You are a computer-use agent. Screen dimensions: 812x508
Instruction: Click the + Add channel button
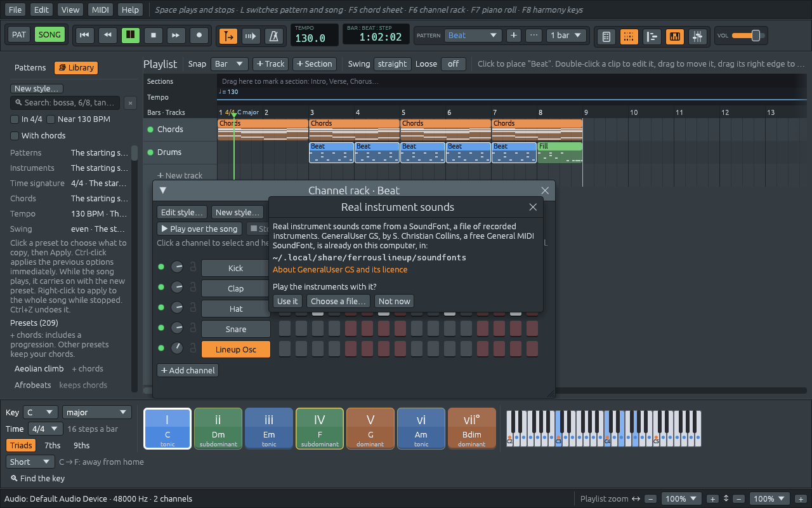coord(188,370)
